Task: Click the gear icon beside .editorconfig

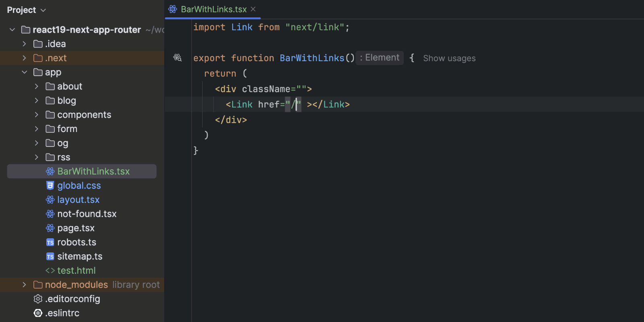Action: pos(38,299)
